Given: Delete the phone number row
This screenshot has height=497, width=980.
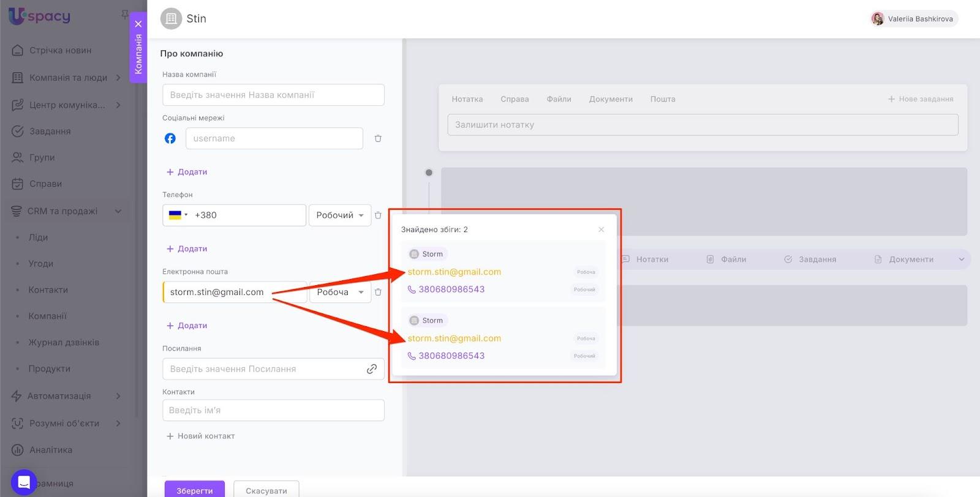Looking at the screenshot, I should [x=378, y=215].
